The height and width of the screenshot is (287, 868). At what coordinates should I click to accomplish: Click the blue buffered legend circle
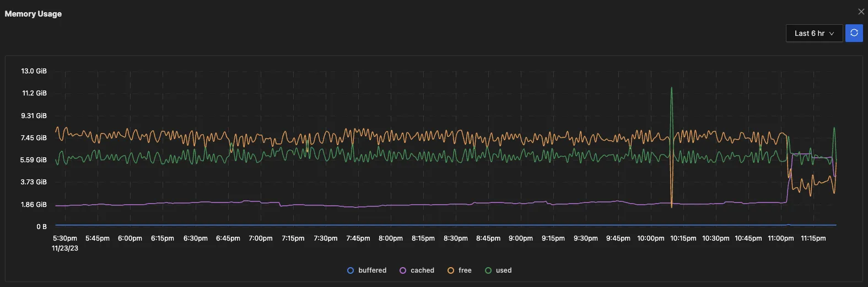point(351,270)
